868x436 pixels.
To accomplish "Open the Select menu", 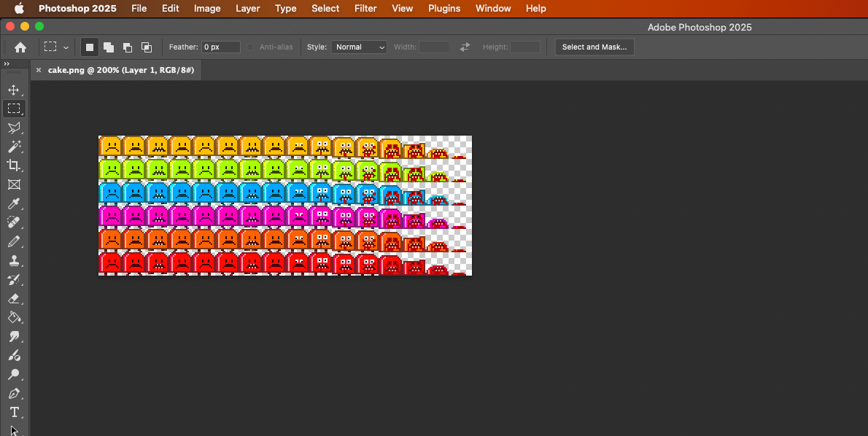I will click(x=325, y=8).
